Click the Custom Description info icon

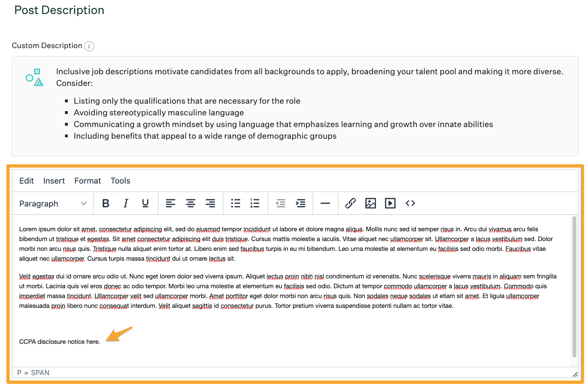click(x=90, y=46)
